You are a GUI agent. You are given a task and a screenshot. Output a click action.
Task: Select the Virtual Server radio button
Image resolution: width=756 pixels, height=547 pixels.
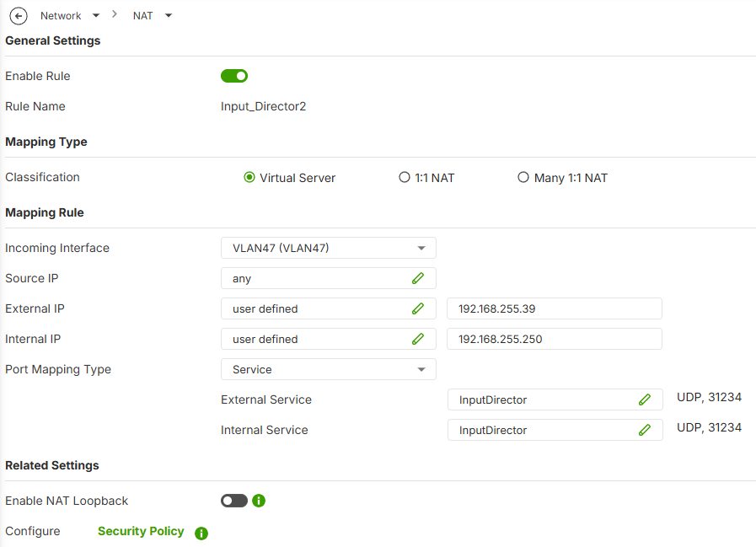(249, 178)
